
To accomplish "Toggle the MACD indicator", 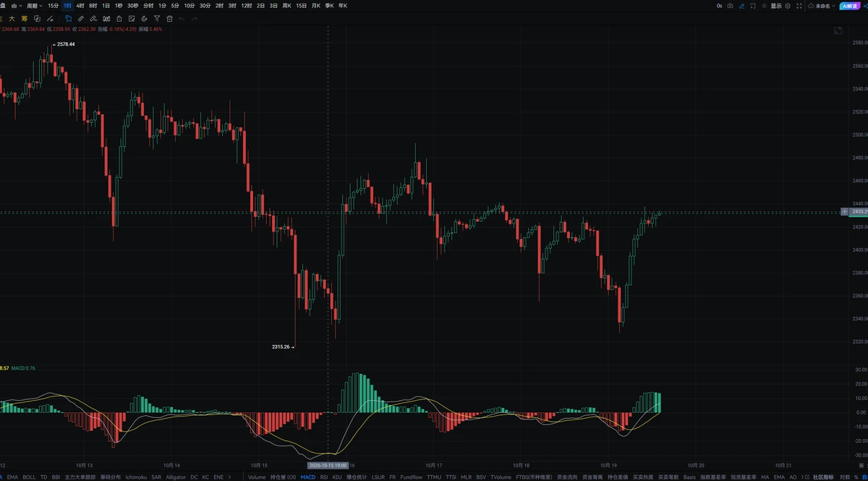I will pos(307,477).
